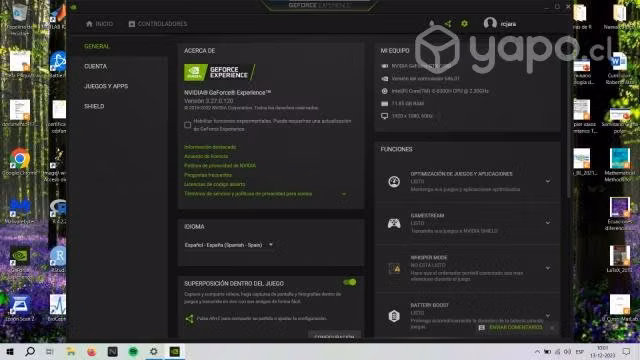Screen dimensions: 640x360
Task: Click the Intel Core CPU info row
Action: point(435,91)
